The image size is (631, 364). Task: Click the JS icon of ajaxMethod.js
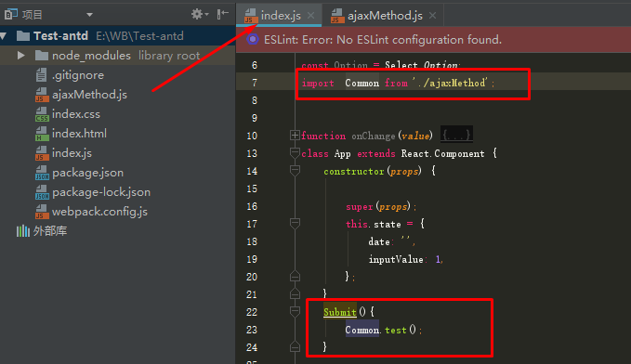pos(42,95)
